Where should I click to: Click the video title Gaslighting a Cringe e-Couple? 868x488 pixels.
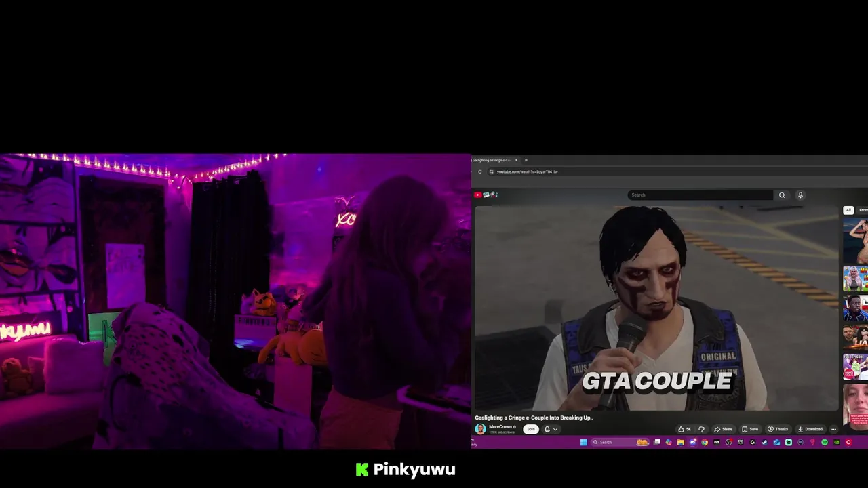[534, 418]
